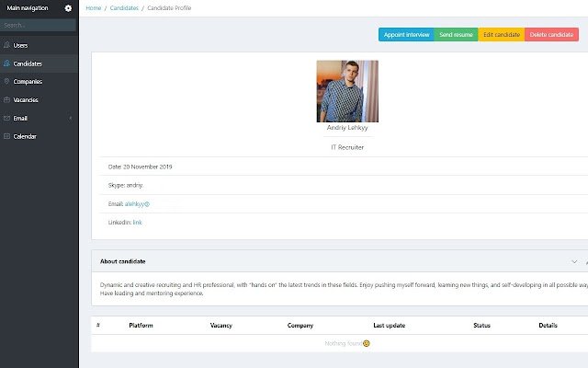Click the 'Skype: andriy' row
Viewport: 588px width, 368px height.
pos(344,185)
